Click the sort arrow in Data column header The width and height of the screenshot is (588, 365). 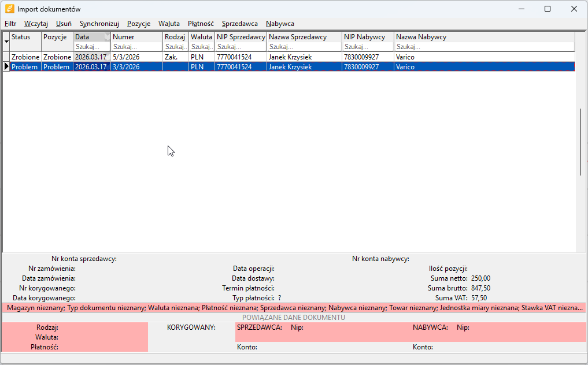[x=106, y=37]
